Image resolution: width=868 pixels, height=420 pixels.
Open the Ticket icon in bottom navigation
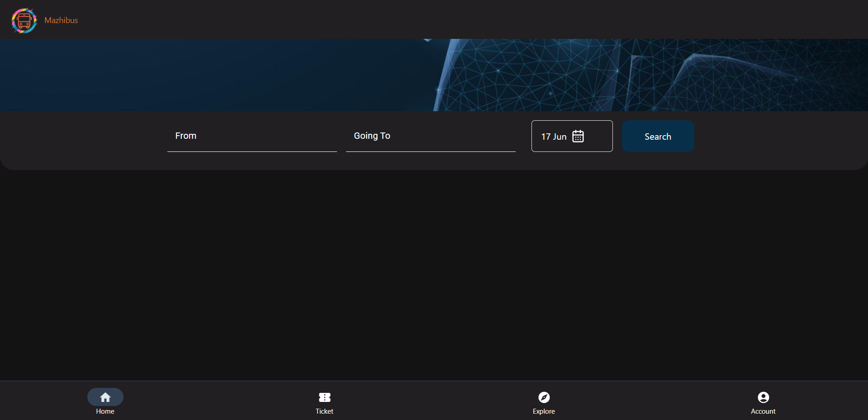(324, 397)
